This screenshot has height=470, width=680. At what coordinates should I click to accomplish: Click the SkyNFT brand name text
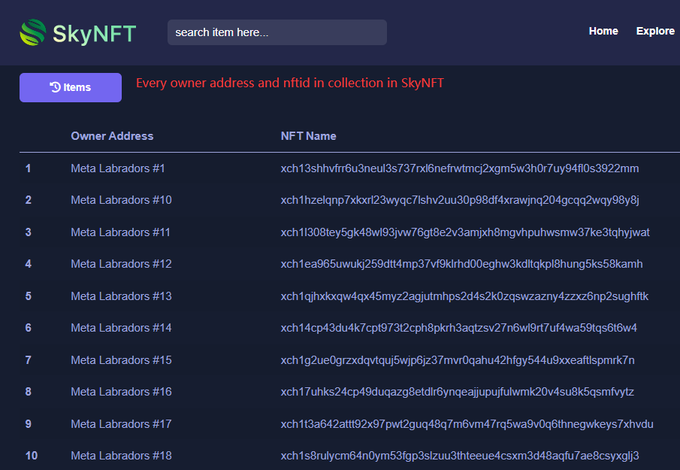94,33
